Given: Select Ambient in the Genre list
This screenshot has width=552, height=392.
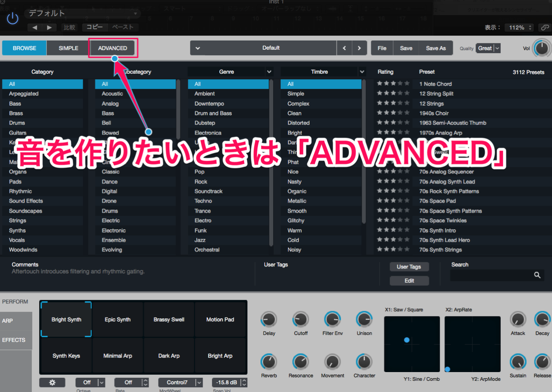Looking at the screenshot, I should point(228,94).
